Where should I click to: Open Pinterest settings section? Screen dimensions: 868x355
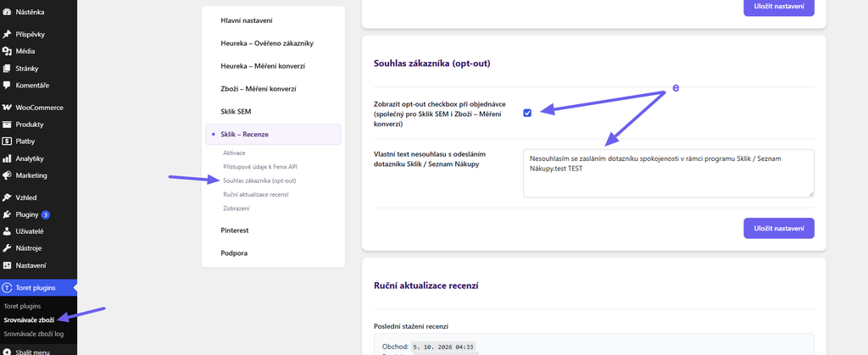click(235, 230)
